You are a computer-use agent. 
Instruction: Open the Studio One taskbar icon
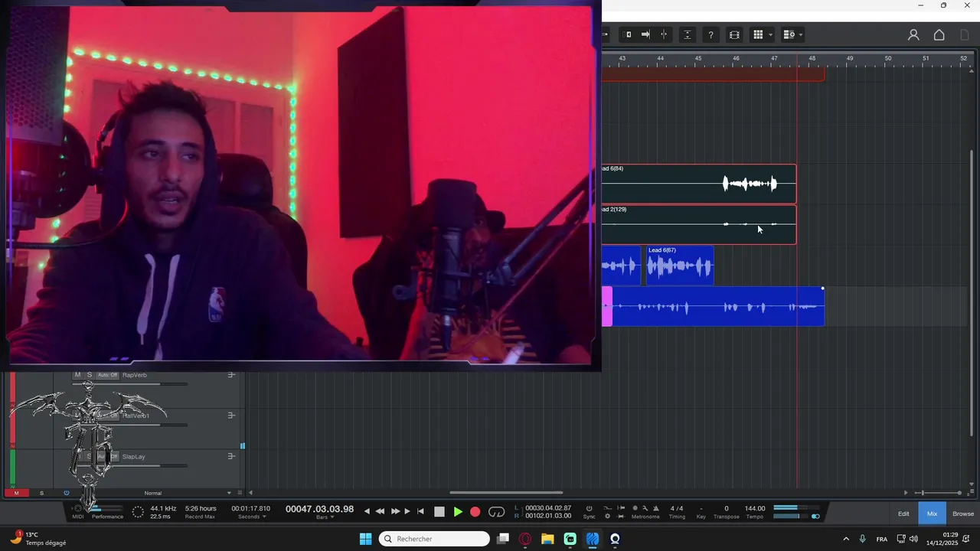[593, 539]
